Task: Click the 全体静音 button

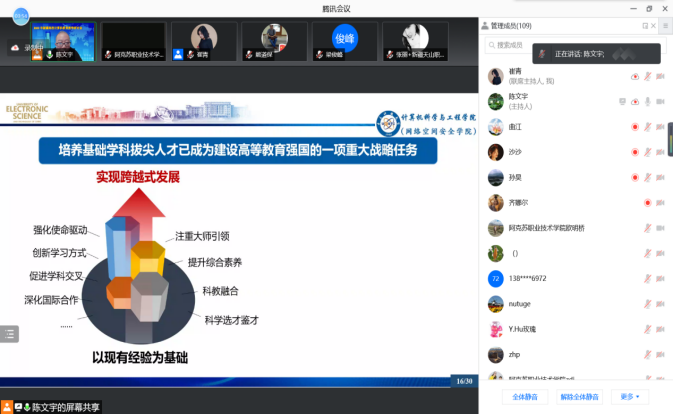Action: pos(526,396)
